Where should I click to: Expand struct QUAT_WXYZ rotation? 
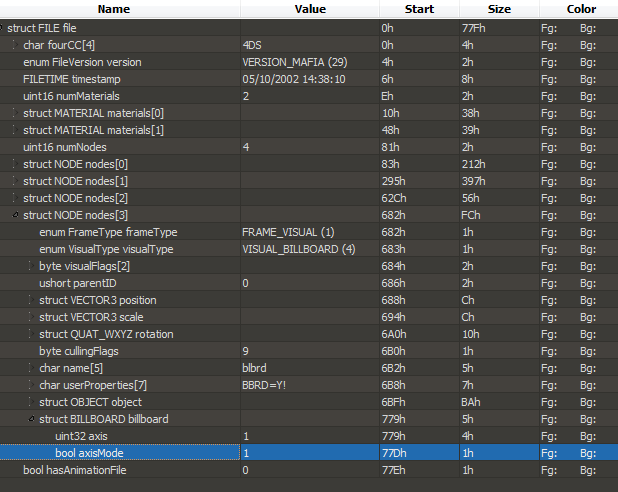31,334
